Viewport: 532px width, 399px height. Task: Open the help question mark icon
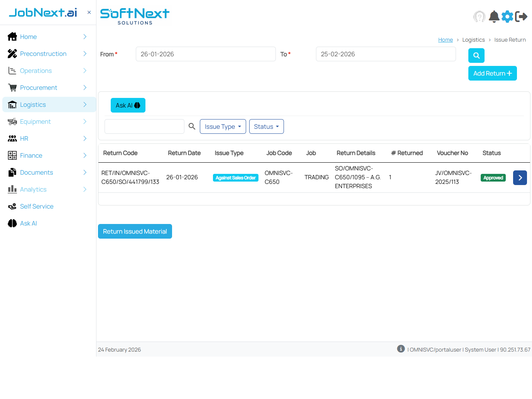click(479, 17)
